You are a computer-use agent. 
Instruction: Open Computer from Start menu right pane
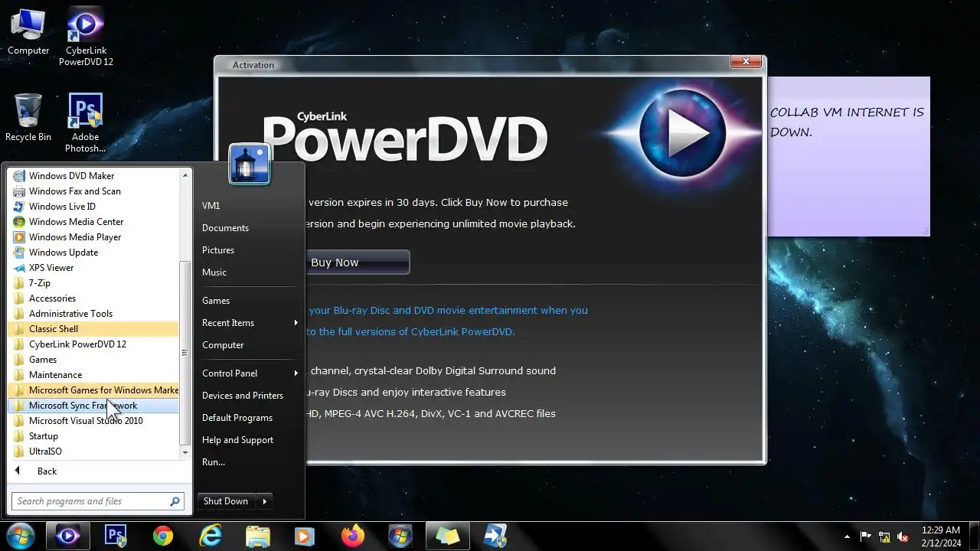pyautogui.click(x=249, y=344)
